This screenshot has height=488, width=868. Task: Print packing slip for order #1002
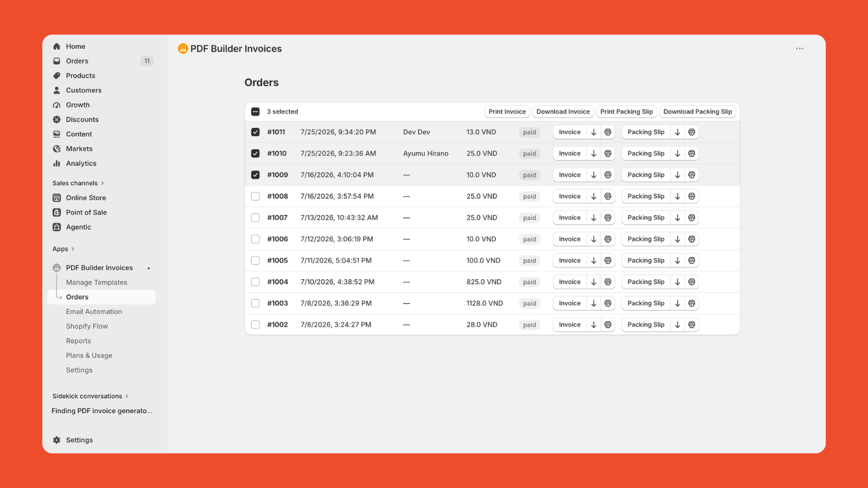692,325
